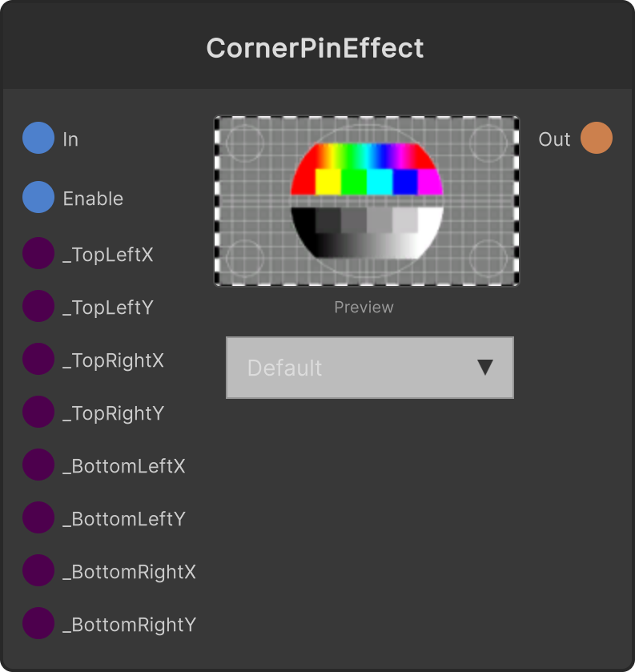Image resolution: width=635 pixels, height=672 pixels.
Task: Click the blue In input port
Action: point(38,138)
